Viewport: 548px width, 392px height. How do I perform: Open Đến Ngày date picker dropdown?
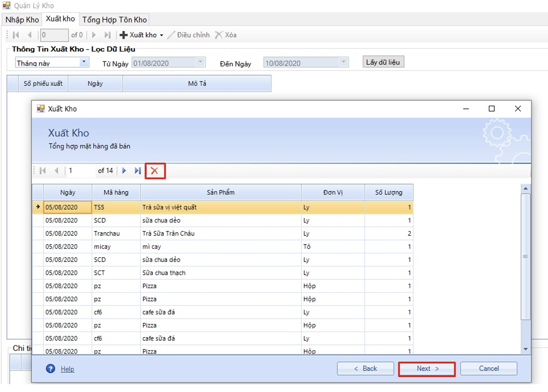344,63
